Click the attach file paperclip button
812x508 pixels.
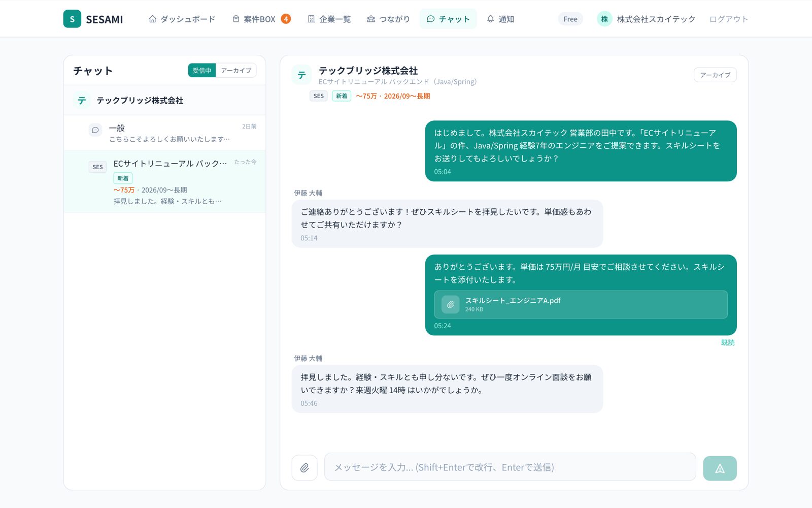click(304, 467)
